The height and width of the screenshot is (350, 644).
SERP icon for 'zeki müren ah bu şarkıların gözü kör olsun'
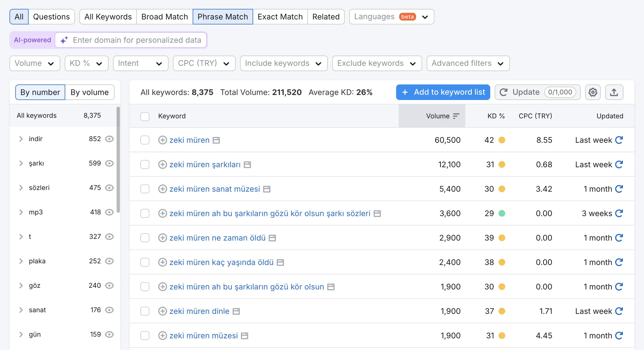pyautogui.click(x=331, y=287)
